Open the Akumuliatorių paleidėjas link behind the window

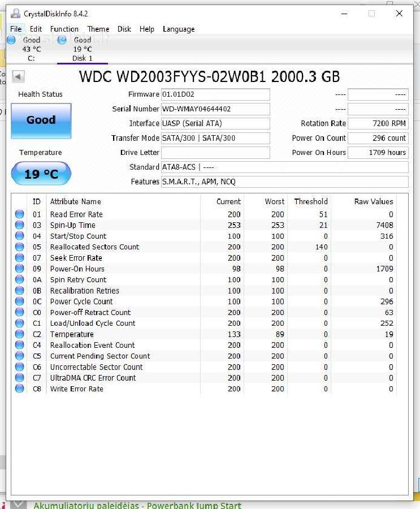[137, 505]
